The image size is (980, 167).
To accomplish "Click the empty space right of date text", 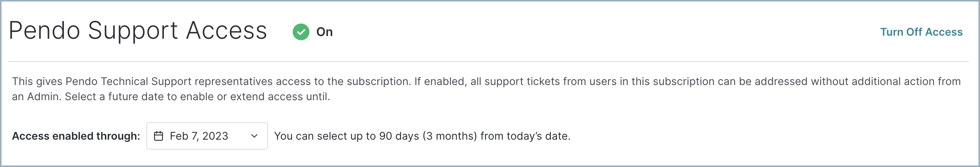I will click(239, 136).
